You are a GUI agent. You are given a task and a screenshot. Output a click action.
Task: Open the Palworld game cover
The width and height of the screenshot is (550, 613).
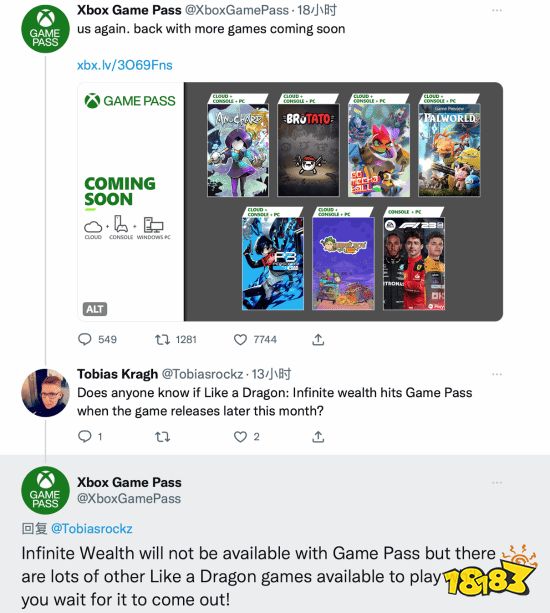tap(449, 150)
